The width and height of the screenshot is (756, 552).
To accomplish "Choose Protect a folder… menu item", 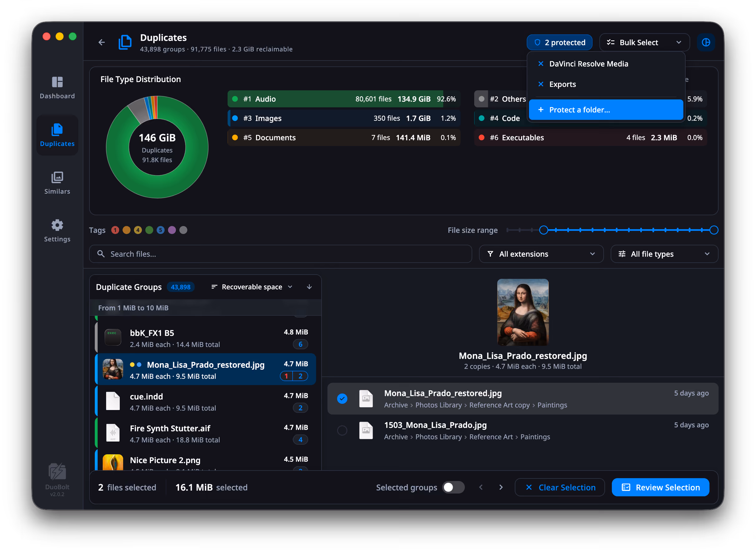I will click(606, 110).
